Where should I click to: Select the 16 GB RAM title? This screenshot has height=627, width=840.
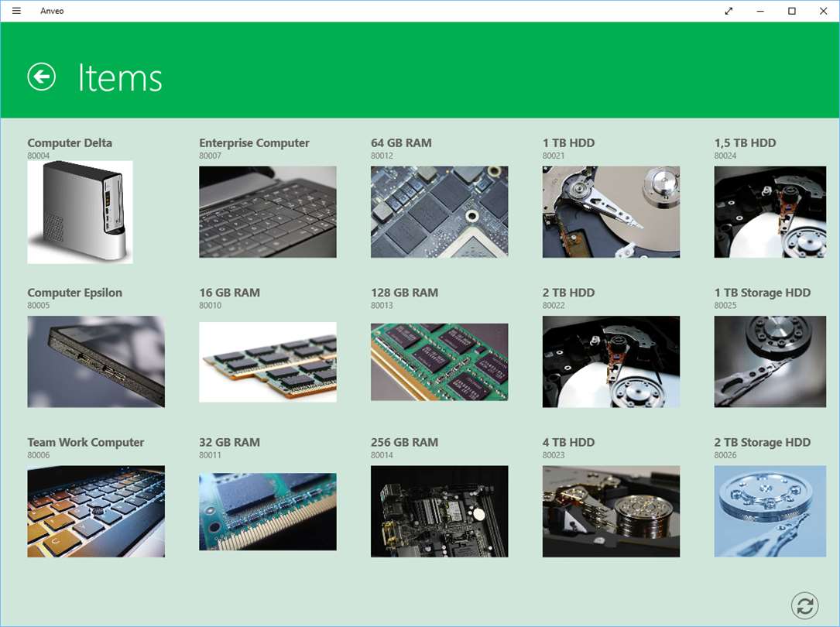click(229, 293)
